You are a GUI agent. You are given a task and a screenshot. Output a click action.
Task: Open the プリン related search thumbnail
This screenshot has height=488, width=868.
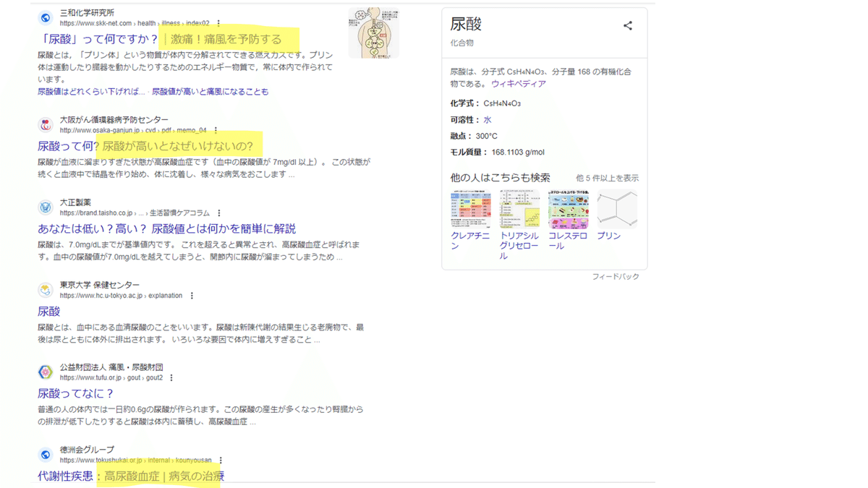click(616, 208)
